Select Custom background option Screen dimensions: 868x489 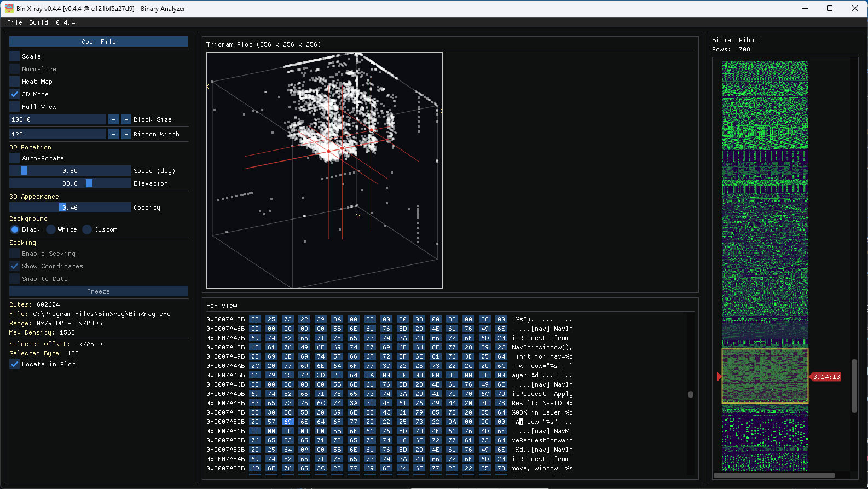(x=87, y=229)
